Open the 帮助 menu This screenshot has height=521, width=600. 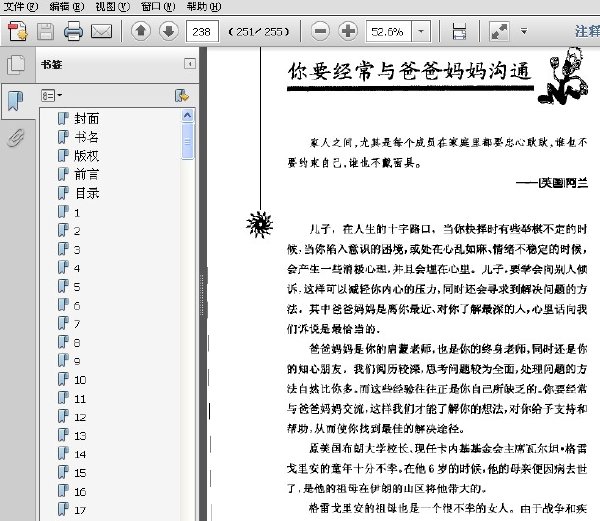pos(204,7)
